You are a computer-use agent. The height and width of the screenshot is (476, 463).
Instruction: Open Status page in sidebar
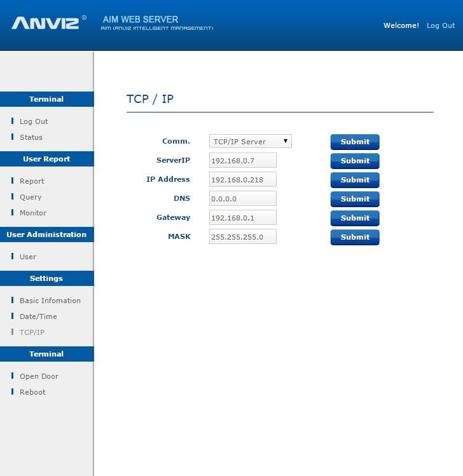31,137
